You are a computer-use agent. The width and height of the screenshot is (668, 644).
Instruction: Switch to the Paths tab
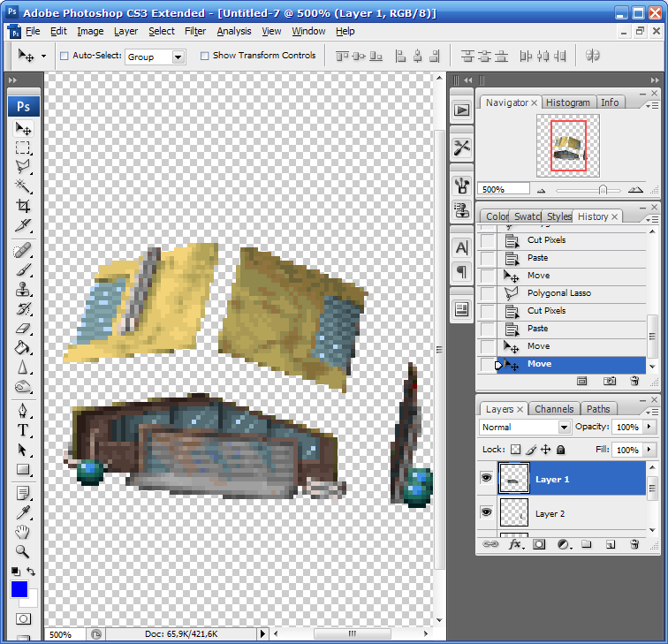point(598,409)
